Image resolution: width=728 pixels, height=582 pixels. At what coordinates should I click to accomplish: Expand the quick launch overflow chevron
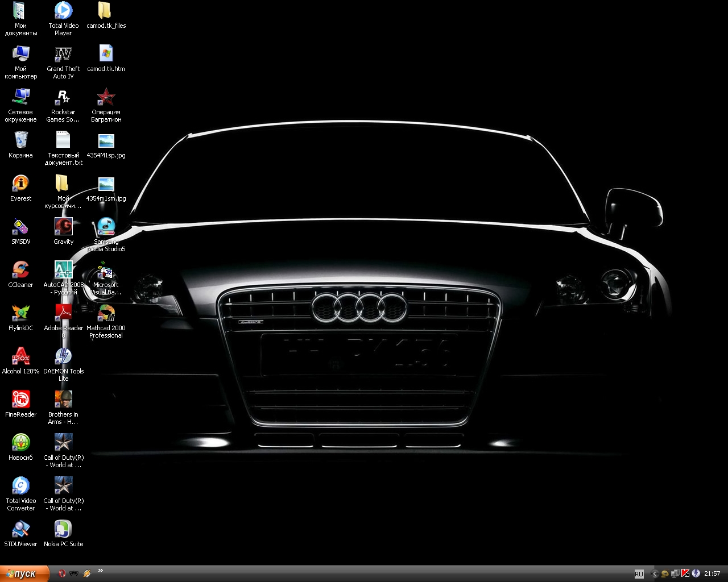(x=101, y=571)
